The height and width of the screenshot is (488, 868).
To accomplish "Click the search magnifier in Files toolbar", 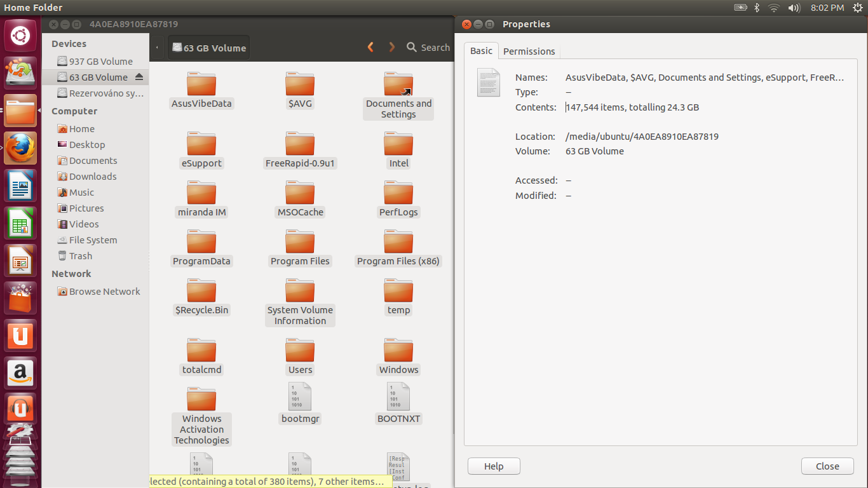I will [x=412, y=47].
